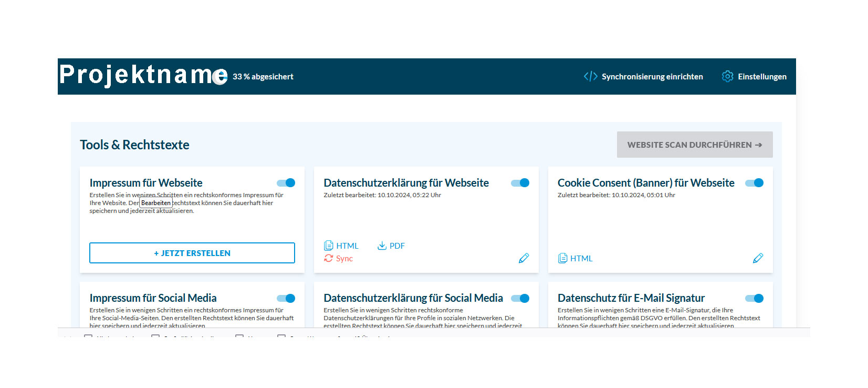Toggle Datenschutzerklärung für Social Media switch
The height and width of the screenshot is (388, 868).
click(520, 298)
